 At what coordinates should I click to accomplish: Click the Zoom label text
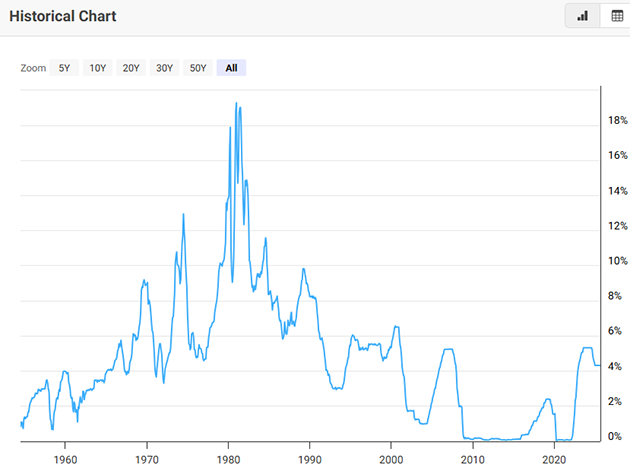(x=33, y=68)
